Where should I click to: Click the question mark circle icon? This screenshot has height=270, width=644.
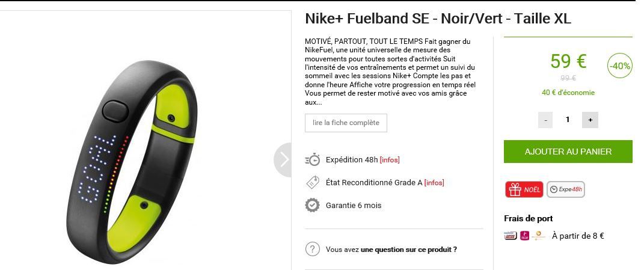313,249
